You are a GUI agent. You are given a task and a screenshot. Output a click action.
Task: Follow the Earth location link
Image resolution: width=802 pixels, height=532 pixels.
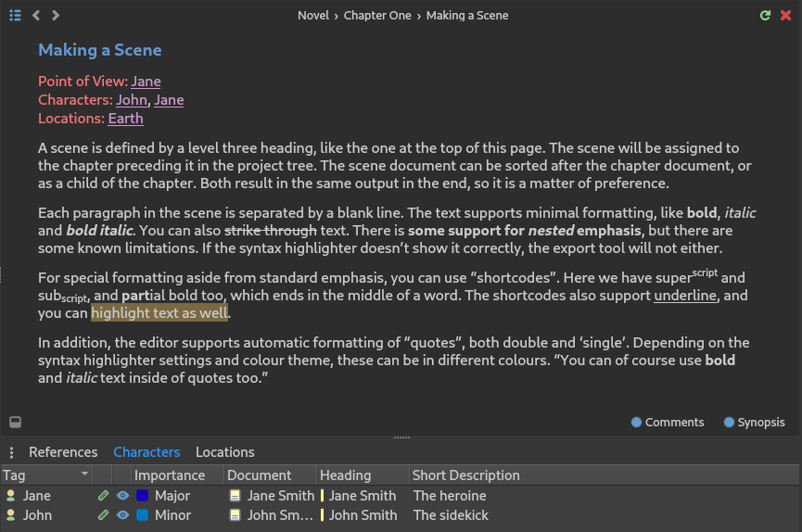(126, 118)
